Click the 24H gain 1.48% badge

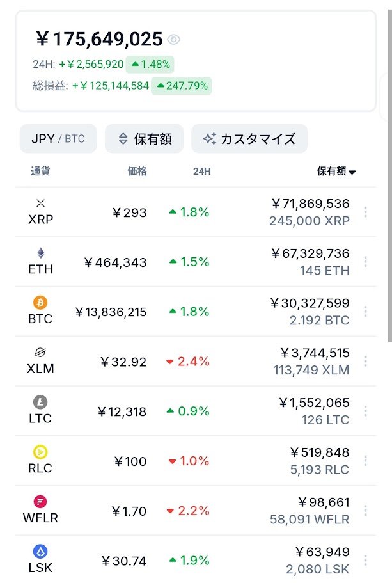coord(150,64)
